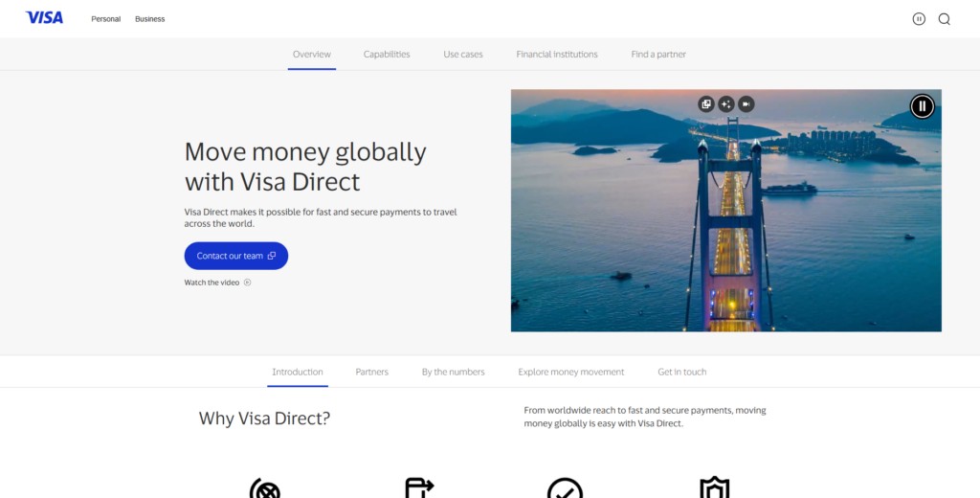Jump to the By the numbers section
This screenshot has width=980, height=498.
[453, 372]
